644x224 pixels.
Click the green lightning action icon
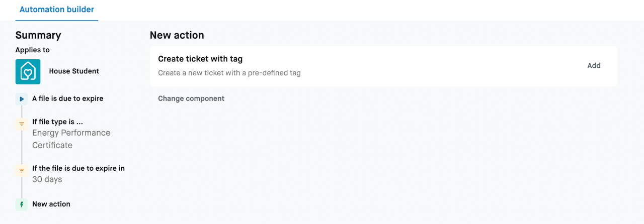(x=22, y=204)
